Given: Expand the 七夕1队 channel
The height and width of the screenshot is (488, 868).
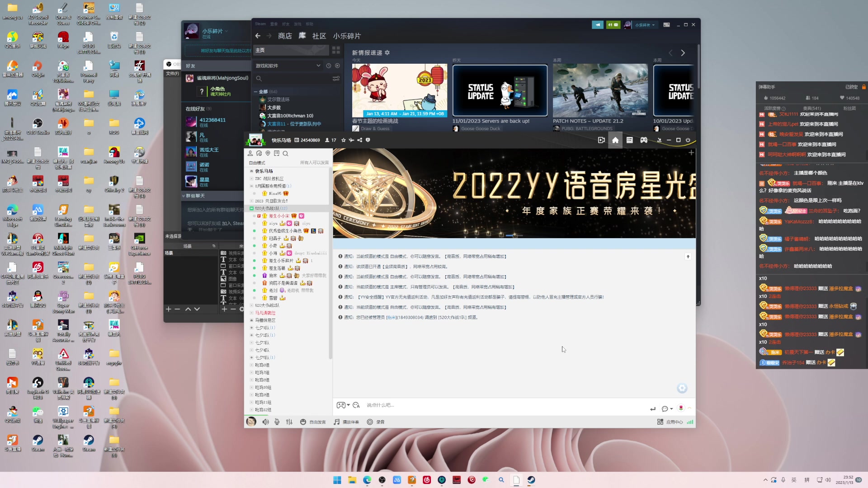Looking at the screenshot, I should [251, 328].
